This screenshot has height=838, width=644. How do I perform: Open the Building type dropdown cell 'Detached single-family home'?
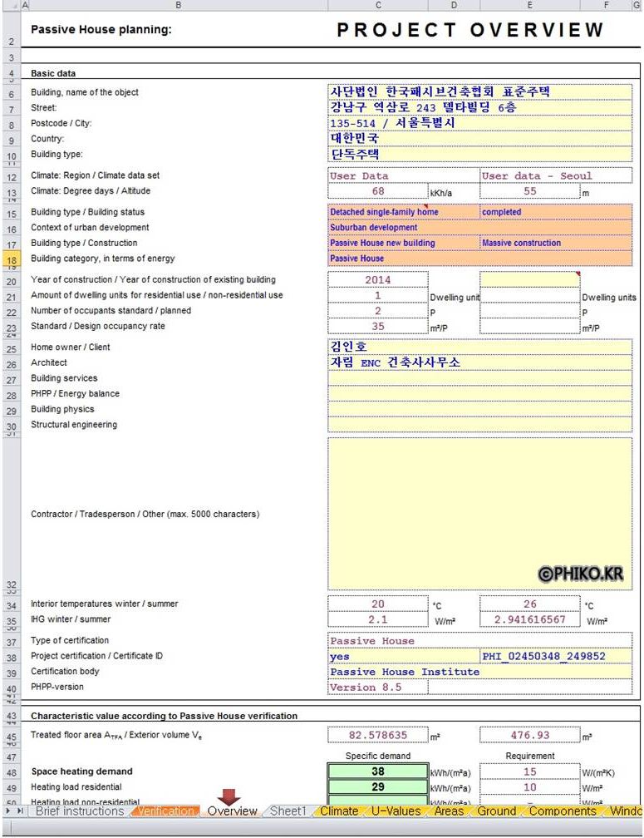pos(403,212)
